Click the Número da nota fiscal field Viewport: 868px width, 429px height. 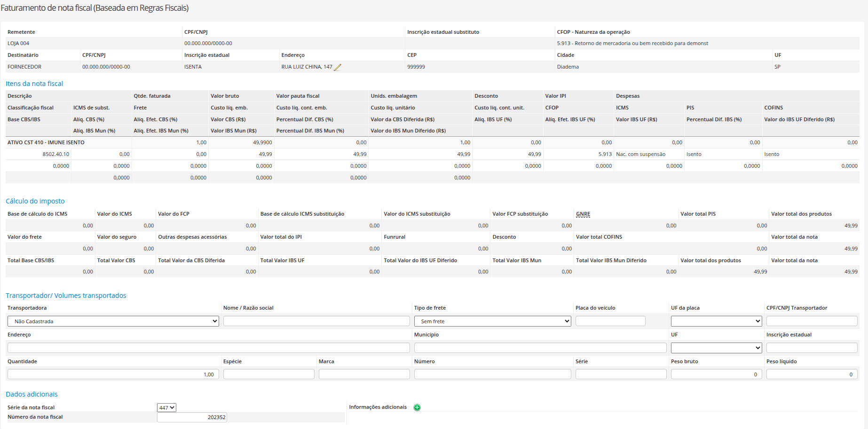[x=192, y=417]
